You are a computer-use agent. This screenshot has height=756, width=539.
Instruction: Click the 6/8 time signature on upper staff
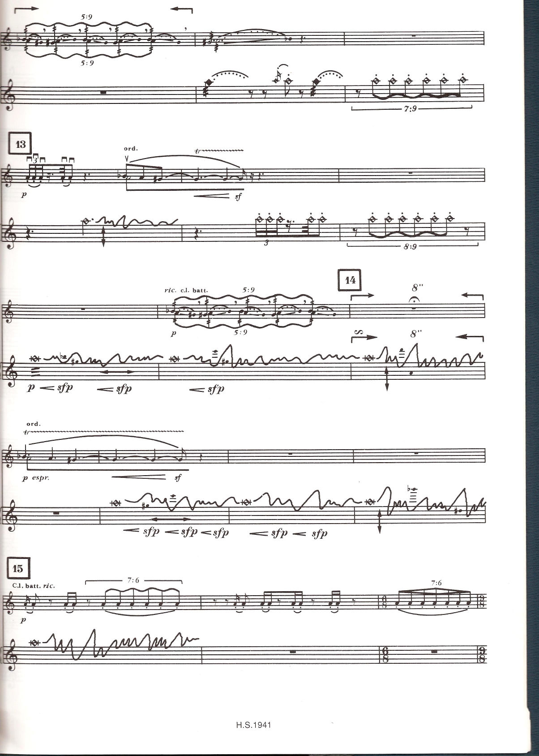[385, 602]
